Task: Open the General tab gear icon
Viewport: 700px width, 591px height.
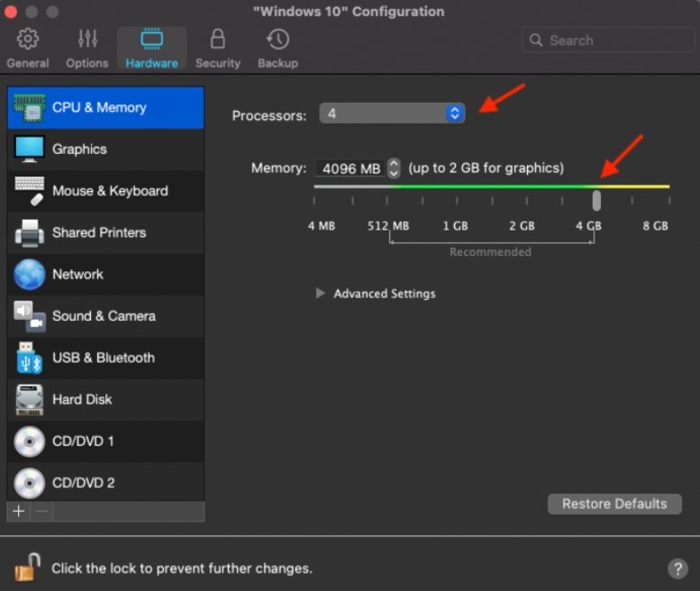Action: (x=28, y=40)
